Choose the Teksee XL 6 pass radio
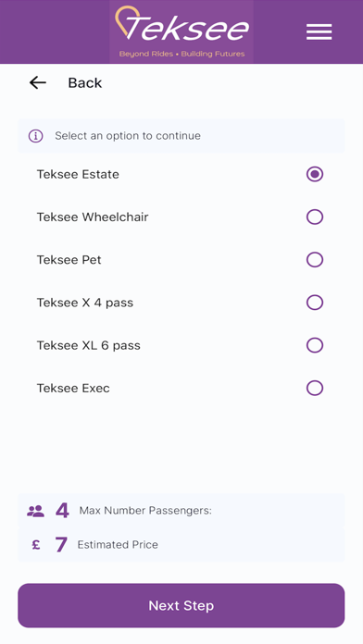The width and height of the screenshot is (363, 644). 315,345
